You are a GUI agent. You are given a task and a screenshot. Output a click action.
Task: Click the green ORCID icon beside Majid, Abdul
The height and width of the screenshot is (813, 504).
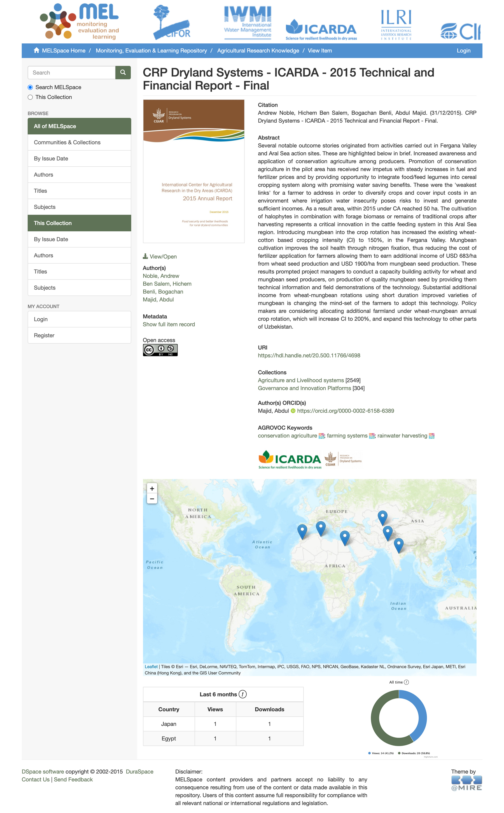(293, 411)
